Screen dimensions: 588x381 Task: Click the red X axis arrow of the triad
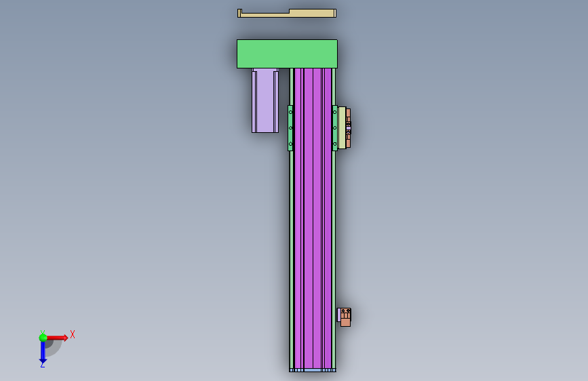pyautogui.click(x=58, y=338)
